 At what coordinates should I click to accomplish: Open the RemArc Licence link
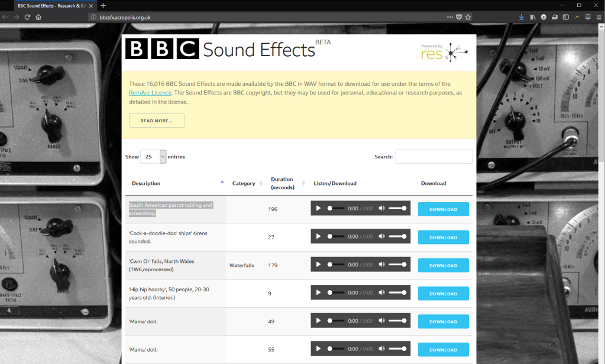point(150,93)
